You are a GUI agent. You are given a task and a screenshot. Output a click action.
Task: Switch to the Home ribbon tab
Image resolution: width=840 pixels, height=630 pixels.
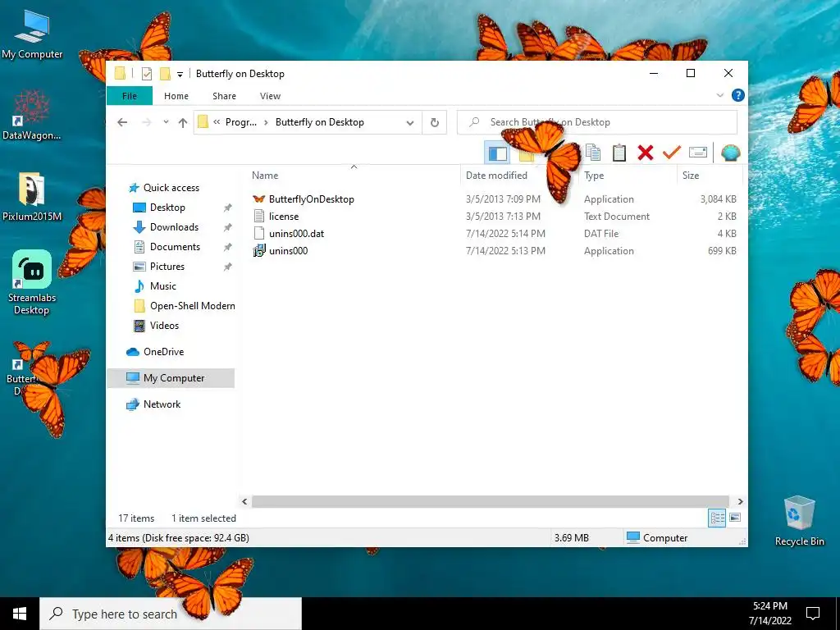(176, 96)
